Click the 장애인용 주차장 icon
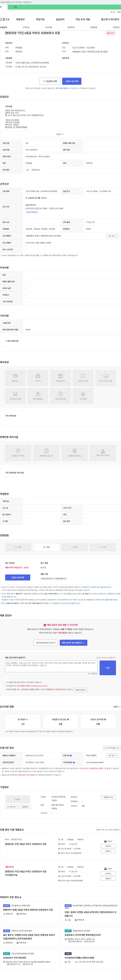The image size is (121, 980). (x=18, y=453)
